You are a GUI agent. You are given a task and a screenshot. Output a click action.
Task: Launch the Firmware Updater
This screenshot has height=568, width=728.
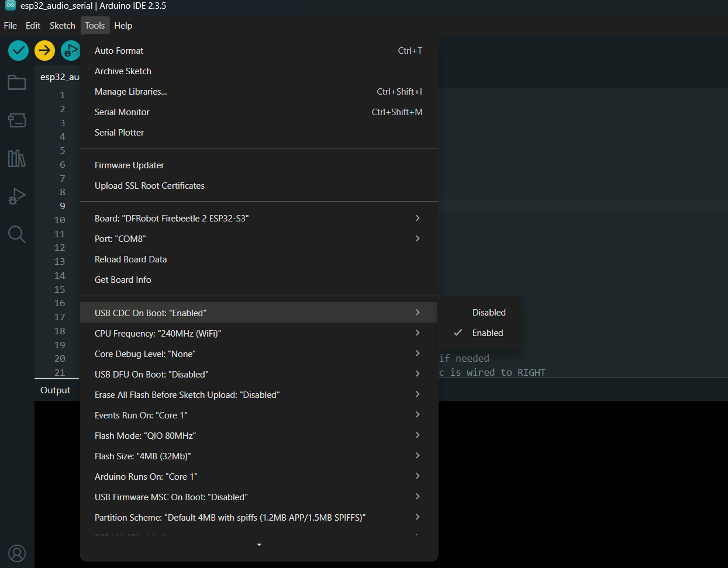[x=259, y=165]
